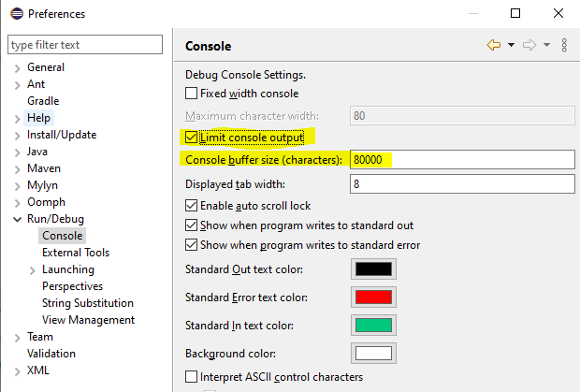
Task: Focus the type filter text box
Action: click(85, 45)
